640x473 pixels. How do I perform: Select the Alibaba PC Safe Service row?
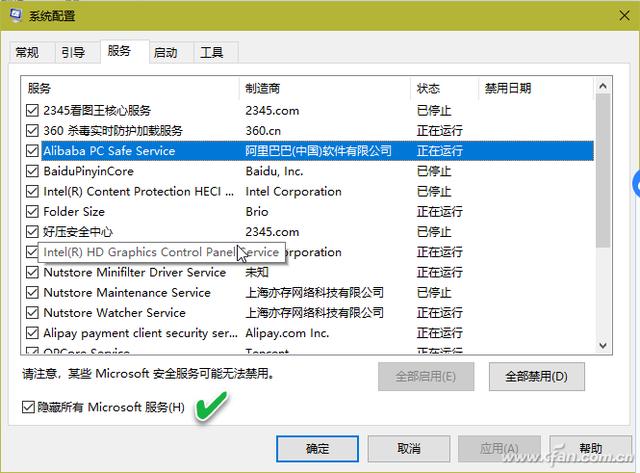[318, 151]
